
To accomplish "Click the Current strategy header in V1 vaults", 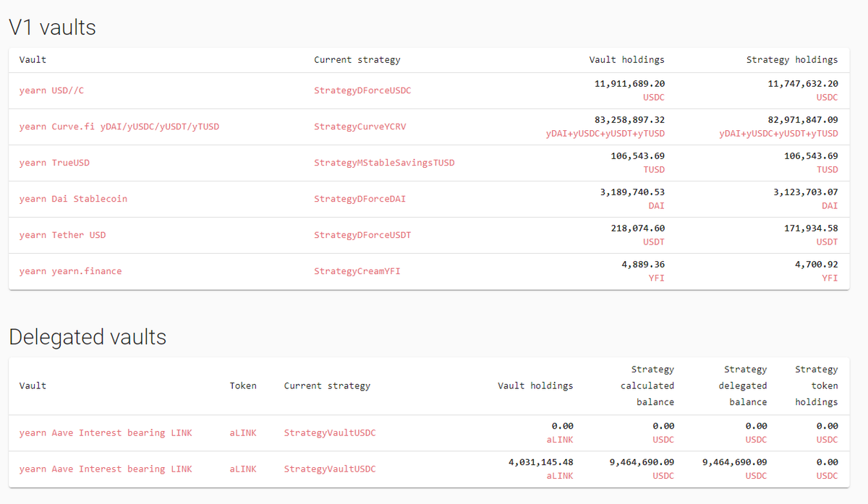I will point(357,60).
